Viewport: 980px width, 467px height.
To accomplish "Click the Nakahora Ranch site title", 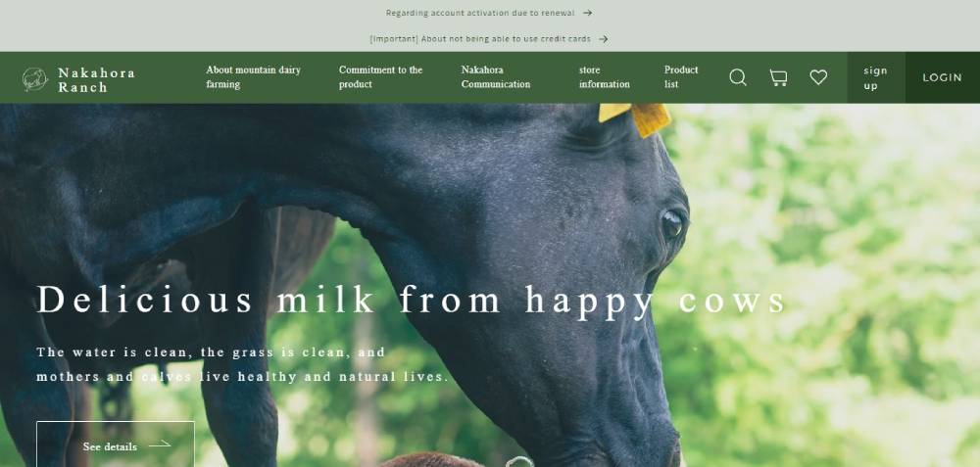I will click(97, 80).
